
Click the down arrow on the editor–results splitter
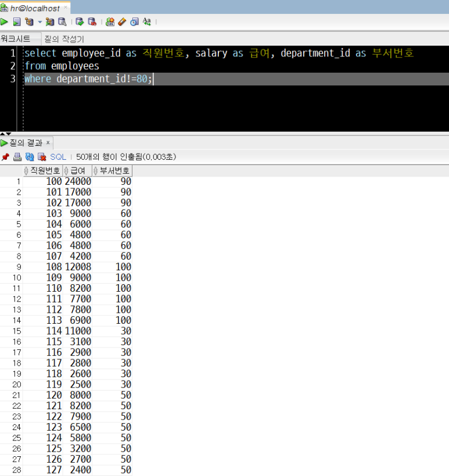point(9,134)
